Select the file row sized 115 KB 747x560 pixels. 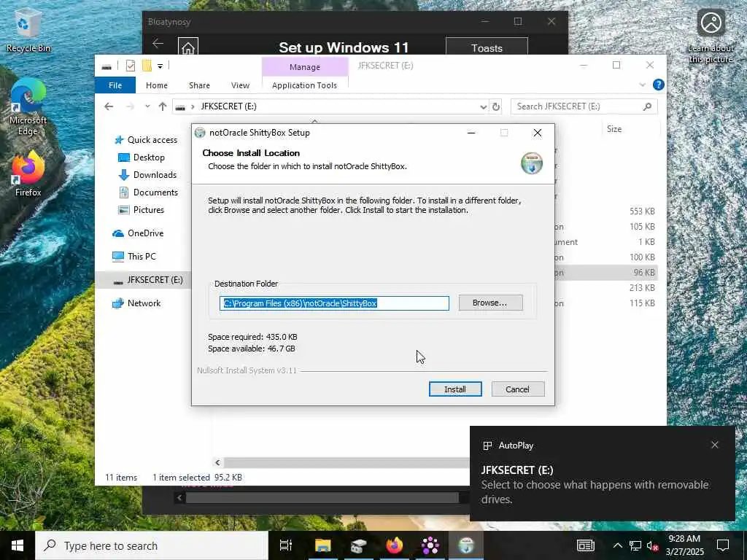click(x=605, y=303)
